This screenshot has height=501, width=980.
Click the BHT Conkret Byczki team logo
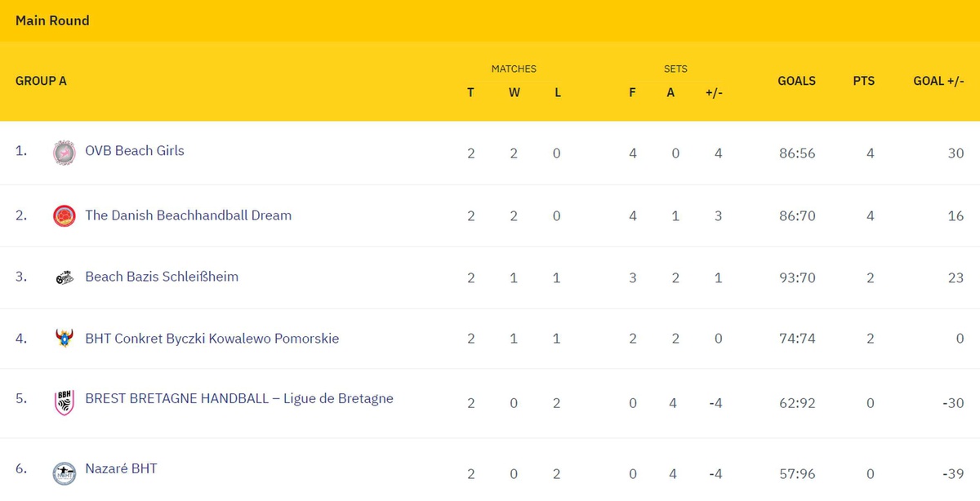[x=64, y=339]
